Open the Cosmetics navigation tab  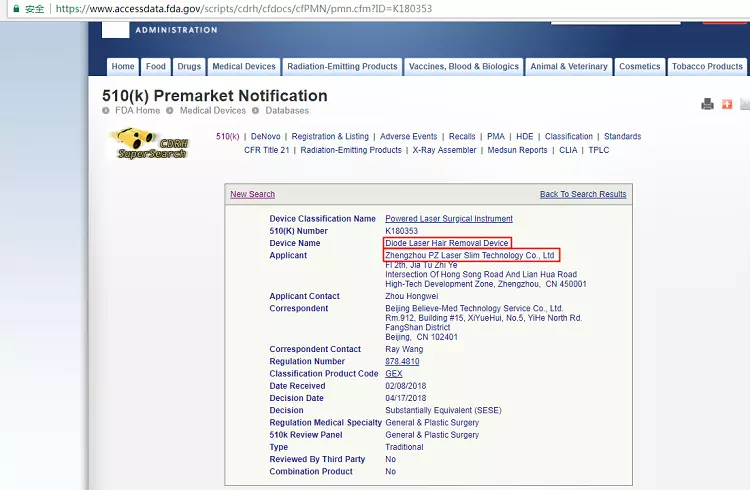(x=640, y=67)
